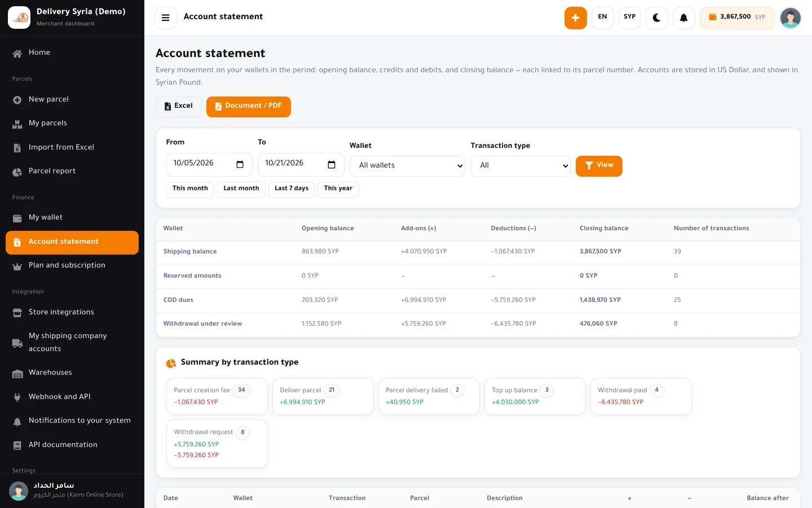Select the Last 7 days preset
812x508 pixels.
click(292, 189)
